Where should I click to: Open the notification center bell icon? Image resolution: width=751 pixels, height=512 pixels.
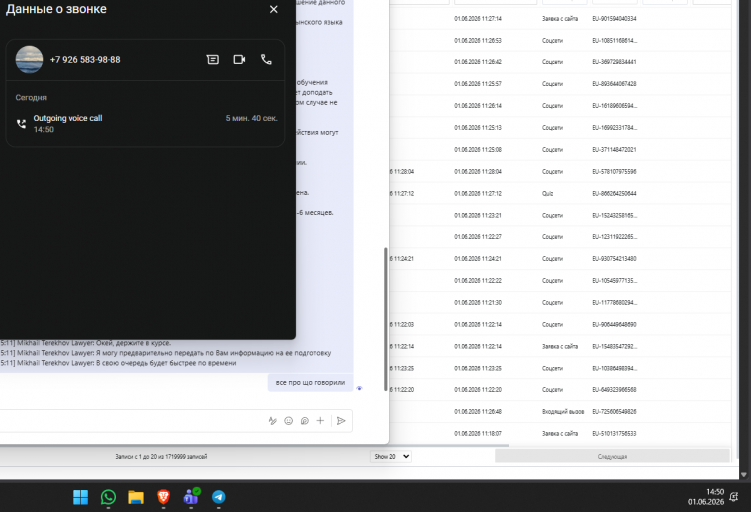point(733,497)
